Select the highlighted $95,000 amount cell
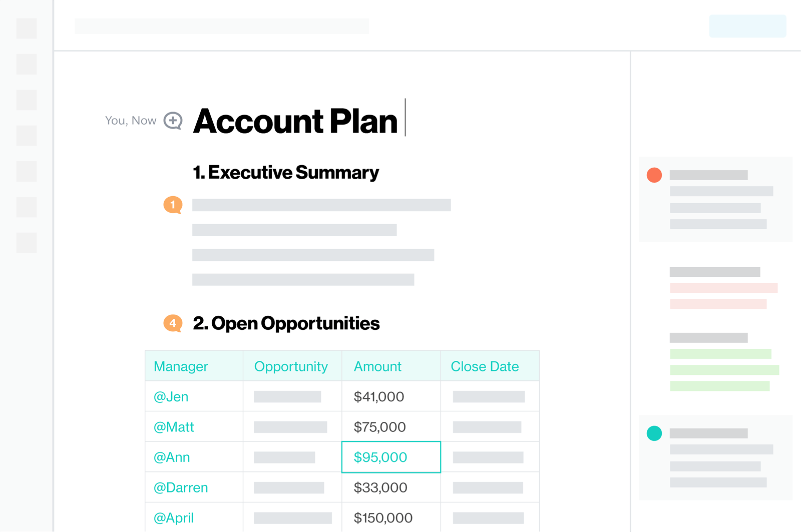The width and height of the screenshot is (801, 532). [x=391, y=457]
